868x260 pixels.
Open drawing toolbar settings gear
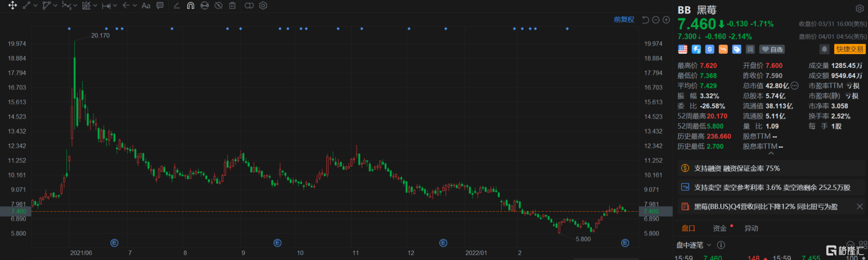[x=263, y=6]
